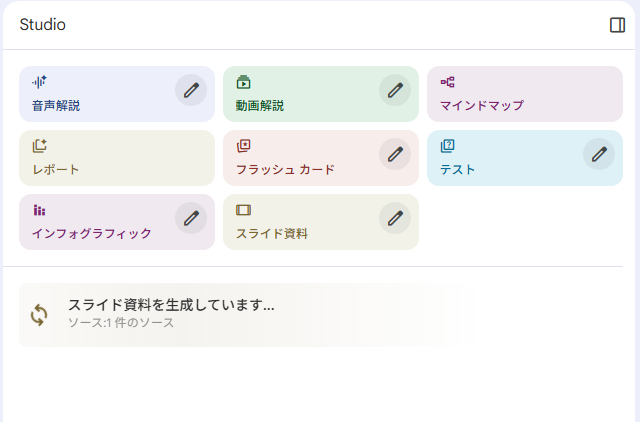This screenshot has height=422, width=640.
Task: Click the Studio panel title
Action: click(x=43, y=25)
